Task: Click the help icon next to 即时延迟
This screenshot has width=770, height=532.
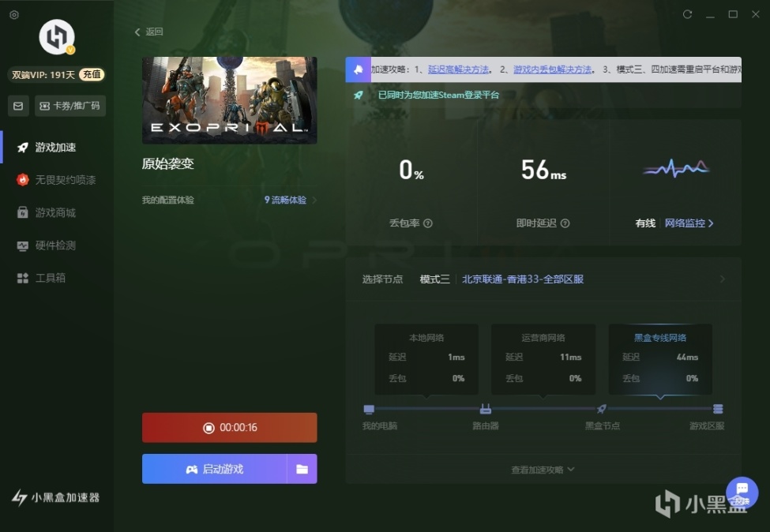Action: click(x=565, y=223)
